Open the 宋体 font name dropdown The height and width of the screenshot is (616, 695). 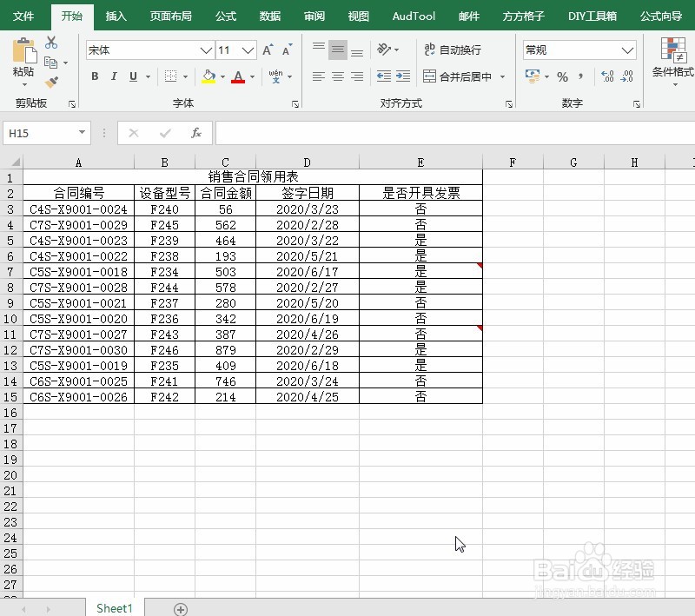pos(206,50)
